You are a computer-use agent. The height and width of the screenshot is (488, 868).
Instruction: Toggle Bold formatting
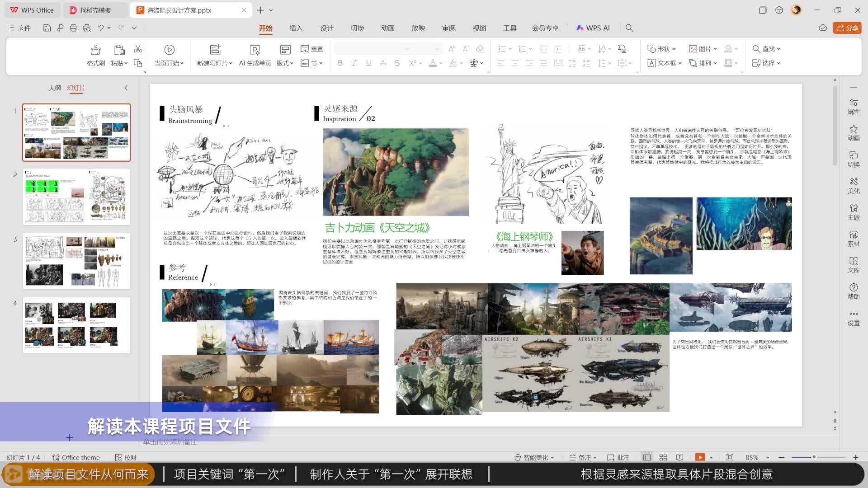(x=340, y=63)
